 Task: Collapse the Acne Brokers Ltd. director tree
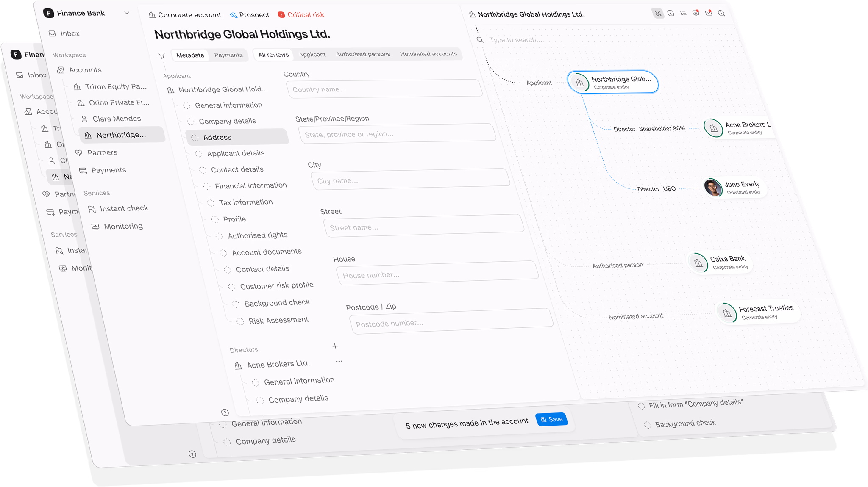(x=273, y=364)
